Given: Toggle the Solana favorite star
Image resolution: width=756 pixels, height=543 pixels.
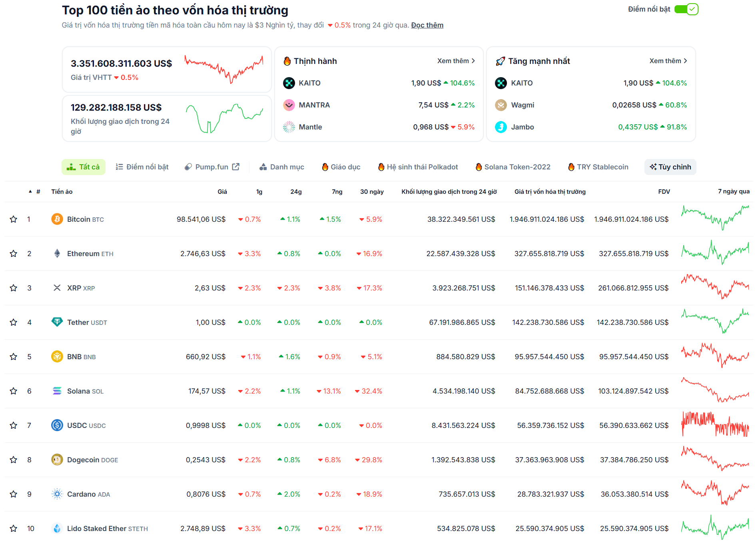Looking at the screenshot, I should (x=14, y=391).
